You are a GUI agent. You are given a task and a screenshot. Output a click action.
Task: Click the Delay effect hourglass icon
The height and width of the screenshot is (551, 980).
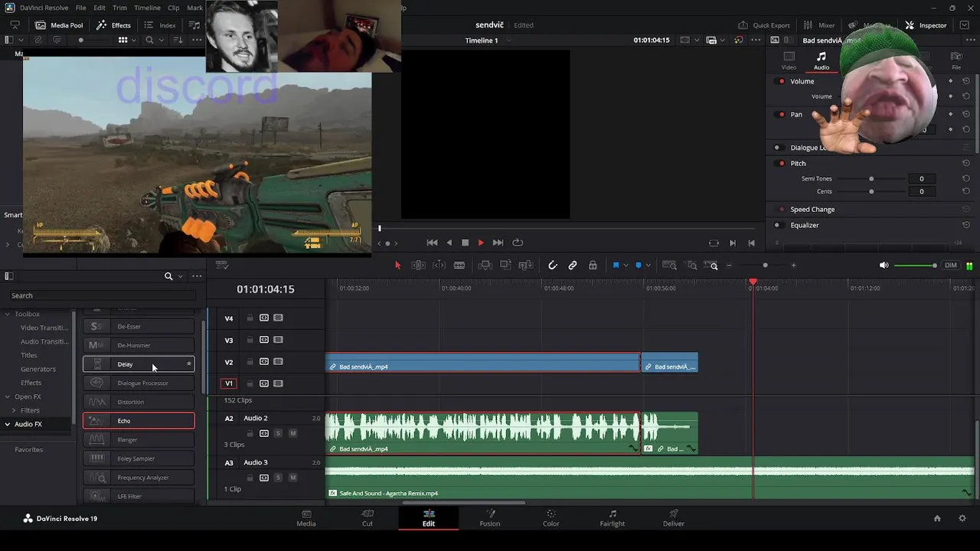tap(96, 364)
